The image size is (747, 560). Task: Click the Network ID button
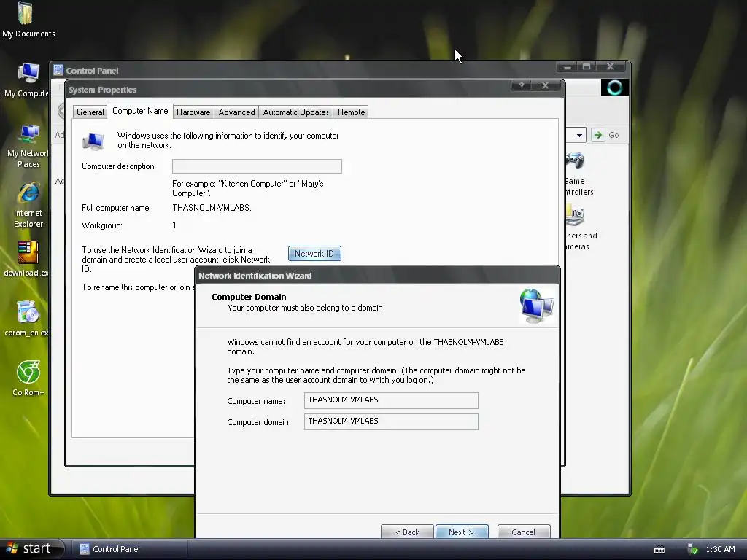point(314,254)
